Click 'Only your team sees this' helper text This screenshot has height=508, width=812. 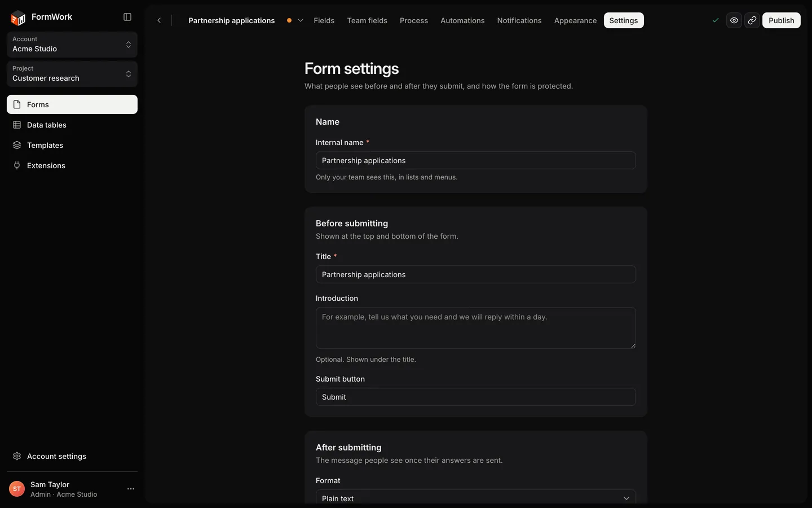pyautogui.click(x=387, y=177)
